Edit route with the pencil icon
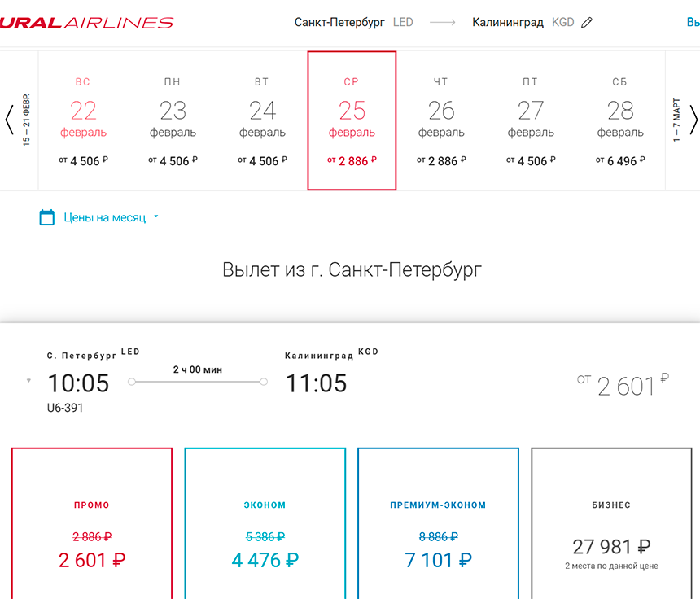Image resolution: width=700 pixels, height=599 pixels. pos(587,23)
